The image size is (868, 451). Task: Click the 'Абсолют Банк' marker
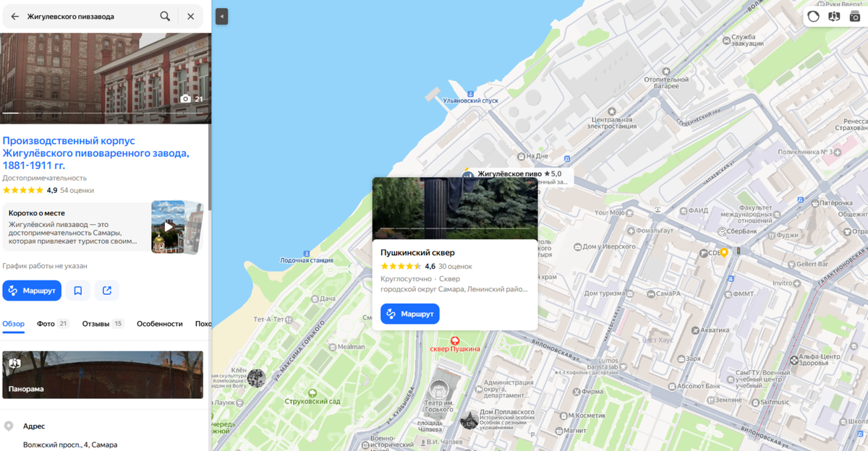[672, 385]
